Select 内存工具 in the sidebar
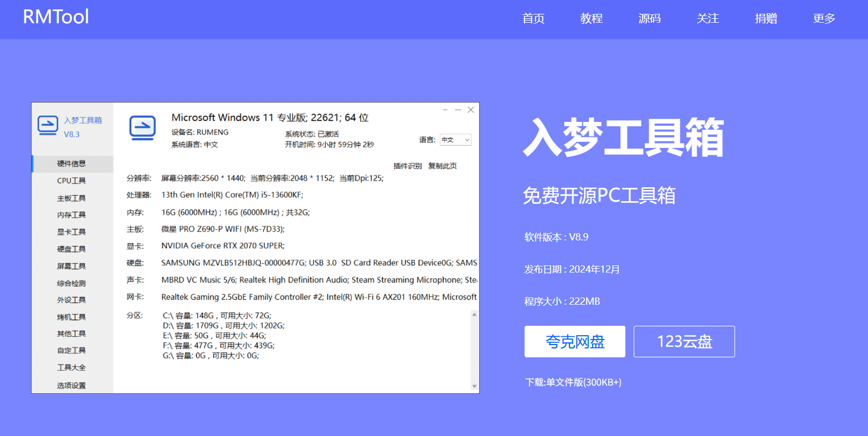This screenshot has width=868, height=436. click(x=72, y=214)
